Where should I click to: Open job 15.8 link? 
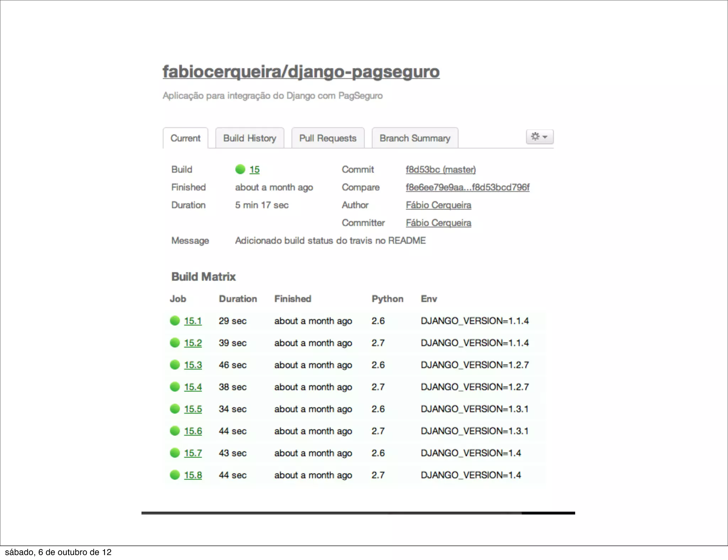pos(193,475)
